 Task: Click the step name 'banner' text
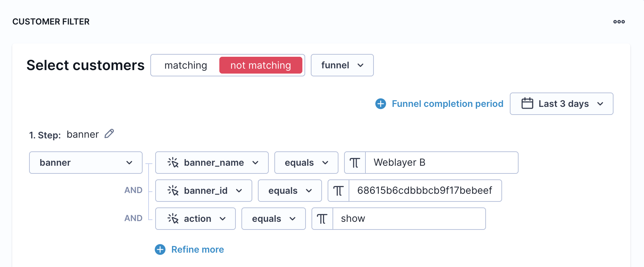click(83, 134)
